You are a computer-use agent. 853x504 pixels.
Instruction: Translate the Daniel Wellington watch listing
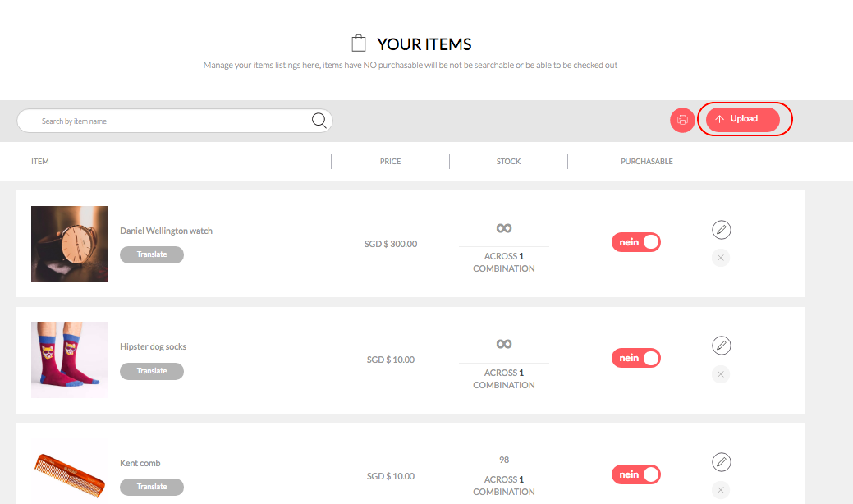click(x=152, y=254)
